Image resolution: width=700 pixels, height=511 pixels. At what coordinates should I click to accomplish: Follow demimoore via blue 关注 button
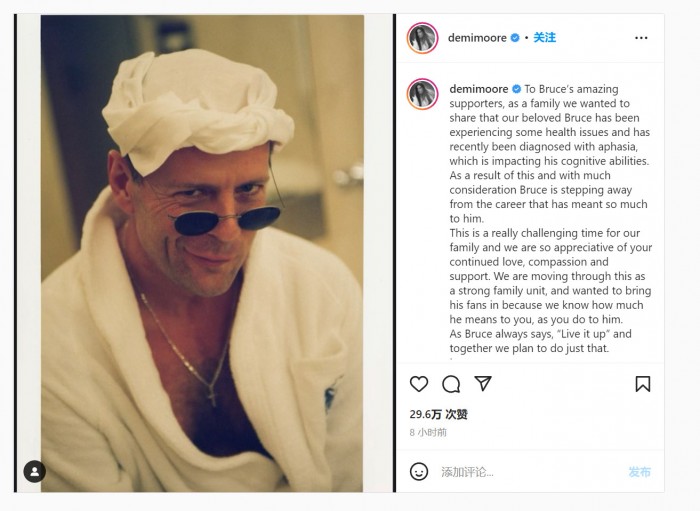point(545,37)
